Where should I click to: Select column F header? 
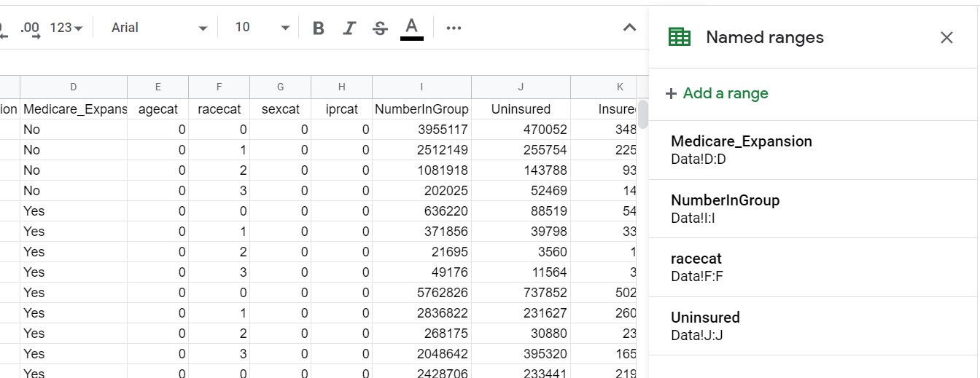tap(219, 87)
